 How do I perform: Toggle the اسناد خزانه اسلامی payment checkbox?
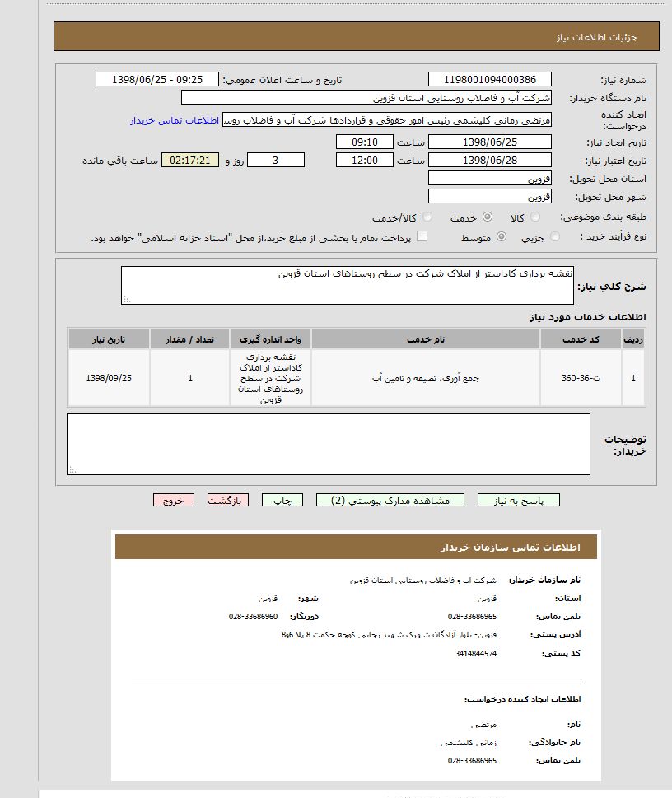(422, 236)
